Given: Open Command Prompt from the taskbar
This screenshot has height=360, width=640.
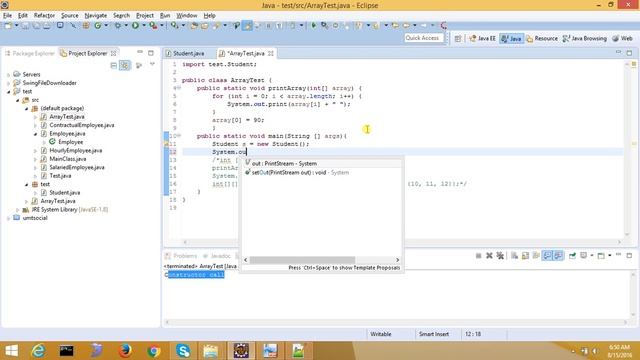Looking at the screenshot, I should coord(67,351).
